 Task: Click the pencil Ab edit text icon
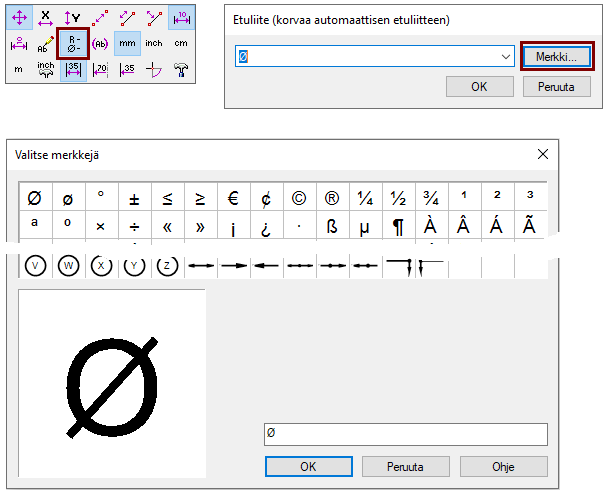point(46,43)
